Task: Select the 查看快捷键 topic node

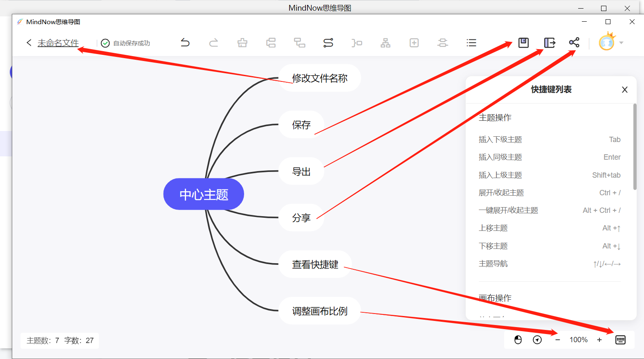Action: 315,264
